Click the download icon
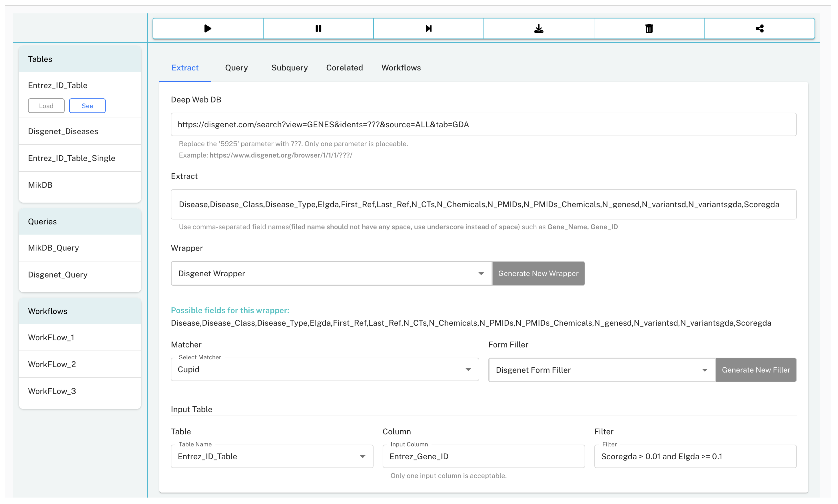838x504 pixels. click(x=538, y=28)
